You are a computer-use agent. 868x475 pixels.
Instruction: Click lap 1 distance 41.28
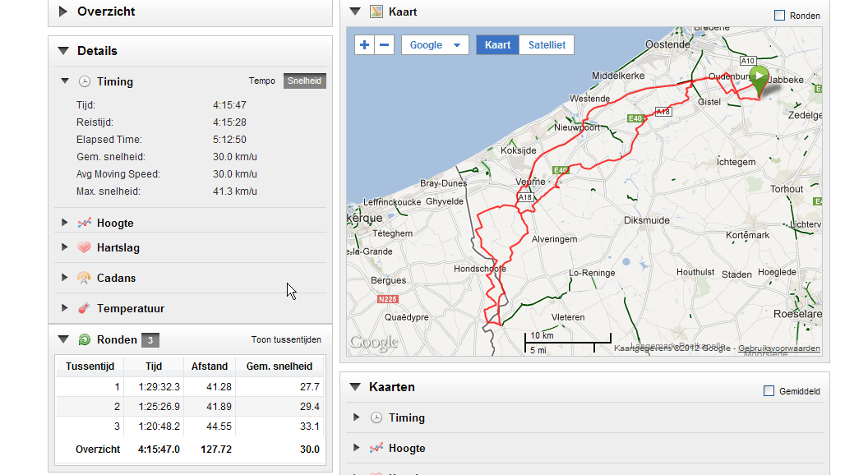[219, 386]
